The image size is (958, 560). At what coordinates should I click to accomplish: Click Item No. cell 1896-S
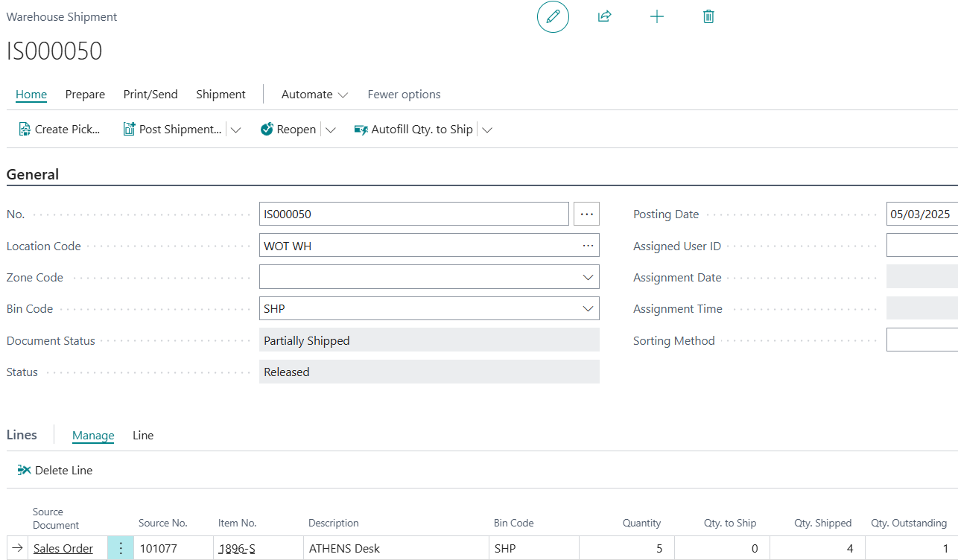pyautogui.click(x=258, y=549)
